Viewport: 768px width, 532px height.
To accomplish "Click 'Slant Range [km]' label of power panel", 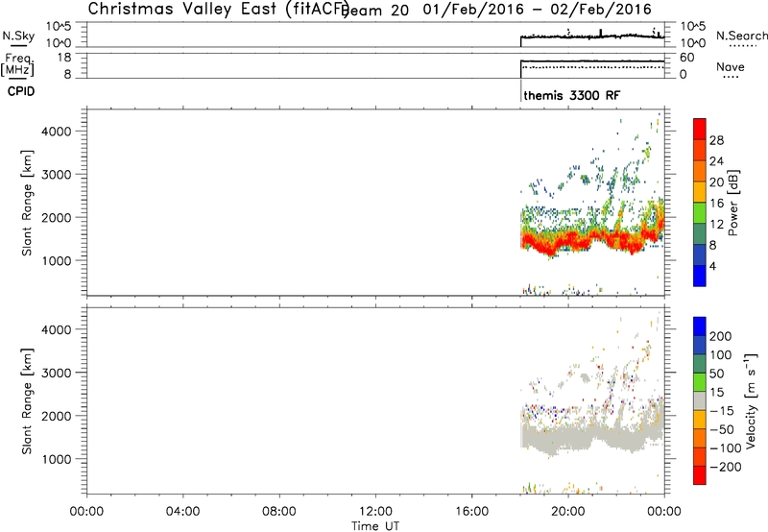I will (27, 203).
